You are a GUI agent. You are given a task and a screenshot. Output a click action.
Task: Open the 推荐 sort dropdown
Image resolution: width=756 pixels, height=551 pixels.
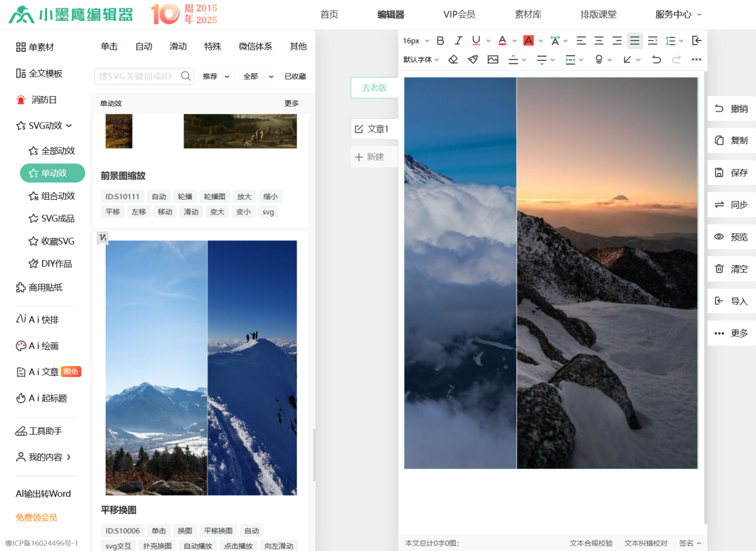click(216, 76)
